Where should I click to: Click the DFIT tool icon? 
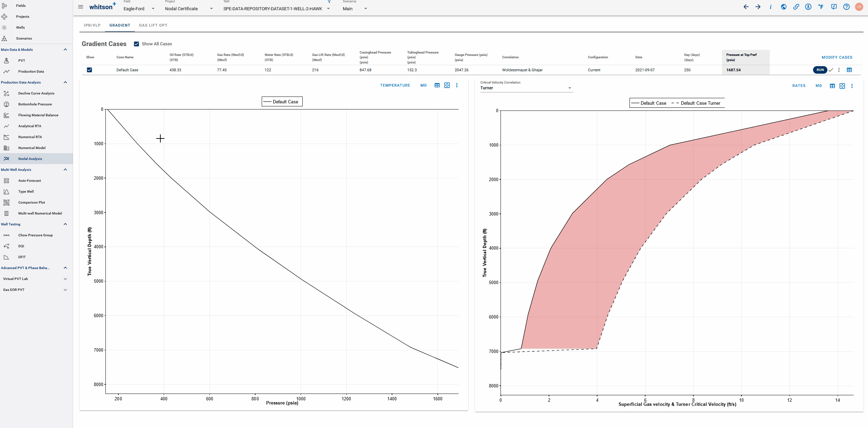[6, 256]
